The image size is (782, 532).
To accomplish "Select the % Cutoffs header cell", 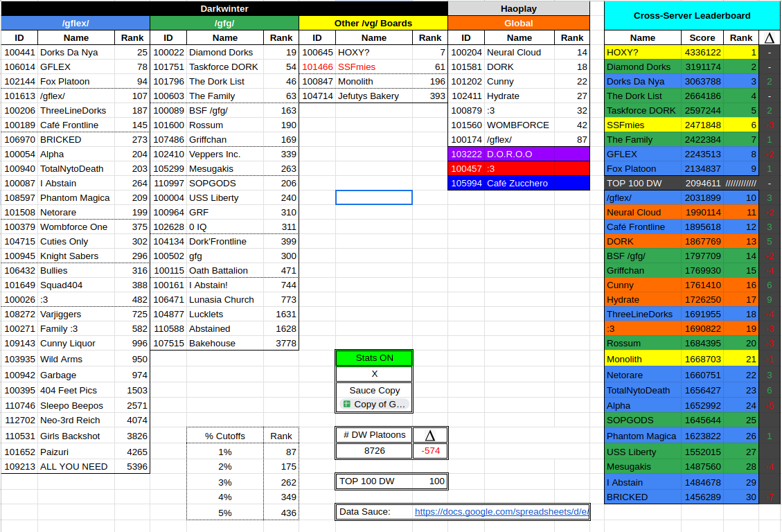I will click(x=225, y=436).
